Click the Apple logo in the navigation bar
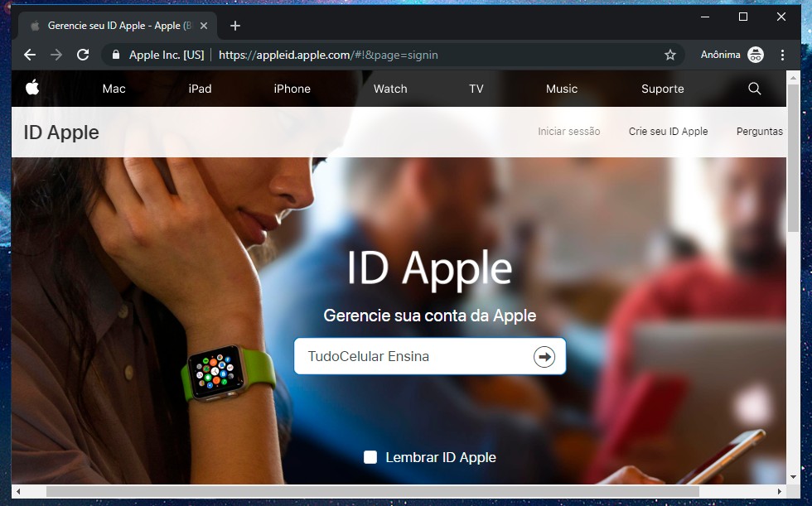 coord(32,88)
